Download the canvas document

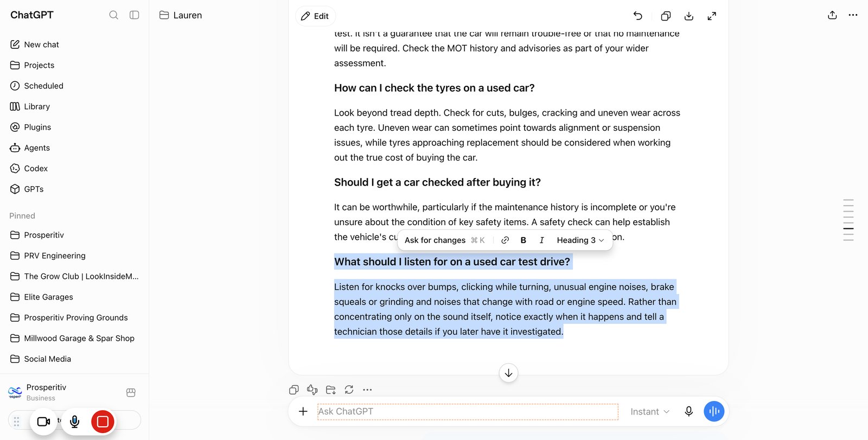689,16
